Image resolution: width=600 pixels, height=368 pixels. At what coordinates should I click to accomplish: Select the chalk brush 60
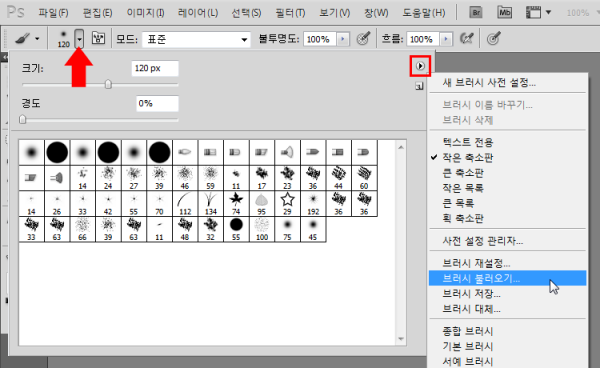click(x=364, y=178)
